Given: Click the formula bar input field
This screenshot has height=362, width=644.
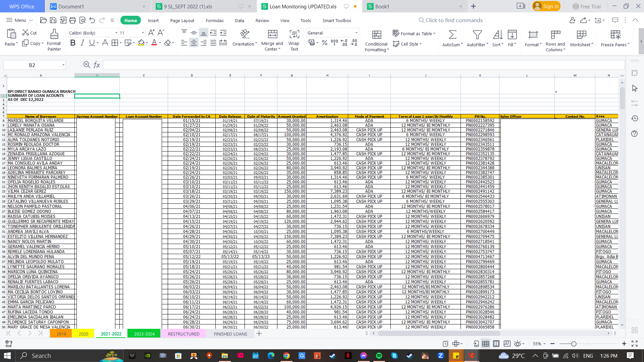Looking at the screenshot, I should [362, 65].
